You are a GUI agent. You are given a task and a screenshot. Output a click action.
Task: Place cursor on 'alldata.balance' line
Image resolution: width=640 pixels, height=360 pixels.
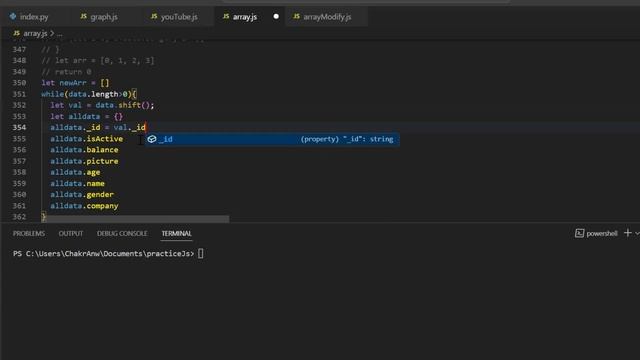[x=84, y=150]
